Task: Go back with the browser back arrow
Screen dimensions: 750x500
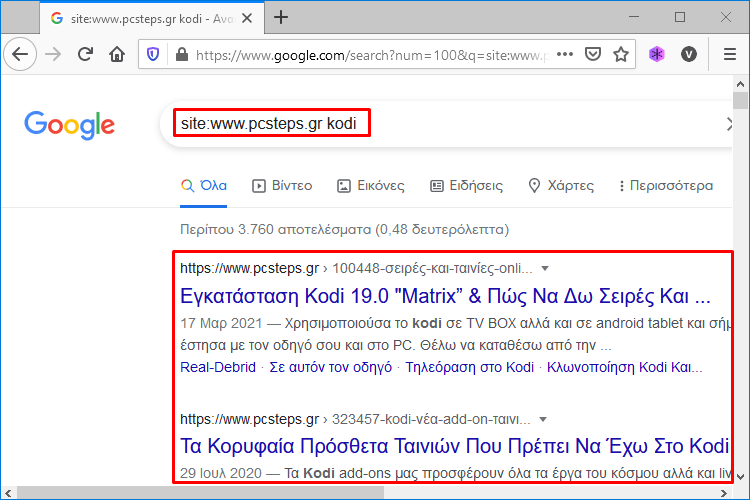Action: 20,54
